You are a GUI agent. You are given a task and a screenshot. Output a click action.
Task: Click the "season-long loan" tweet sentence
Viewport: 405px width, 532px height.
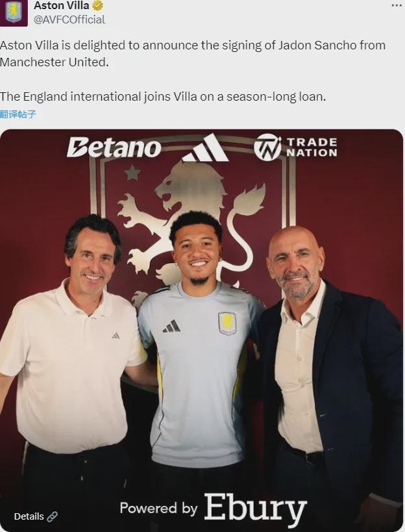162,97
